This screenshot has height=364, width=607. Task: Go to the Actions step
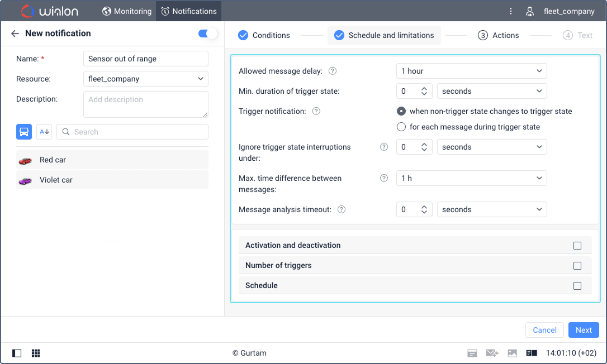tap(498, 35)
